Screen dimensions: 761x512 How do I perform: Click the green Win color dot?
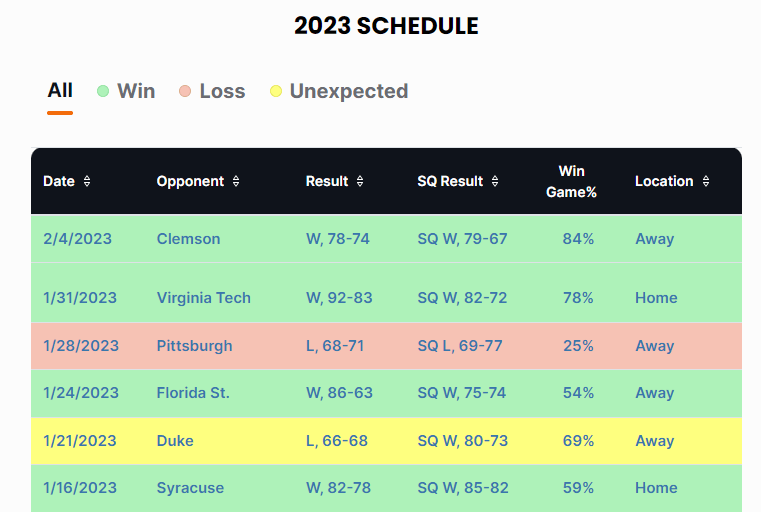[103, 92]
